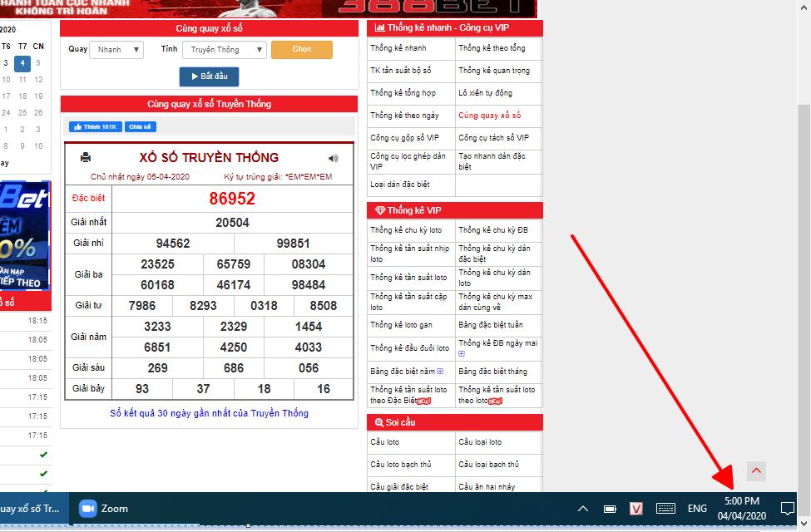Open the notification center icon
The width and height of the screenshot is (811, 532).
[x=787, y=508]
